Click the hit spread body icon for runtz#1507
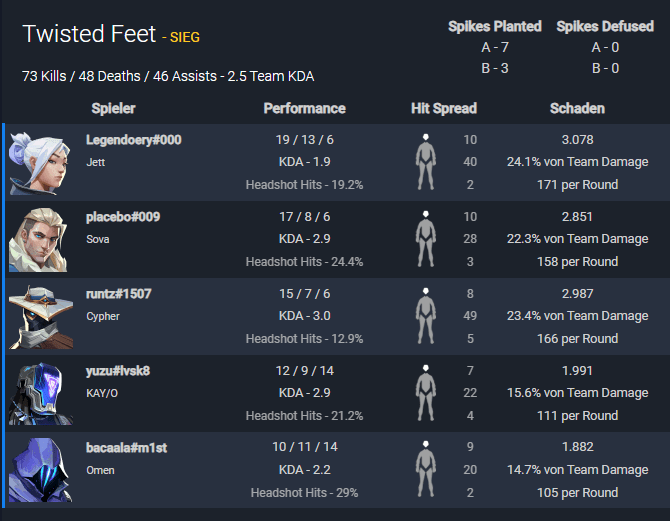The width and height of the screenshot is (670, 521). pos(426,316)
